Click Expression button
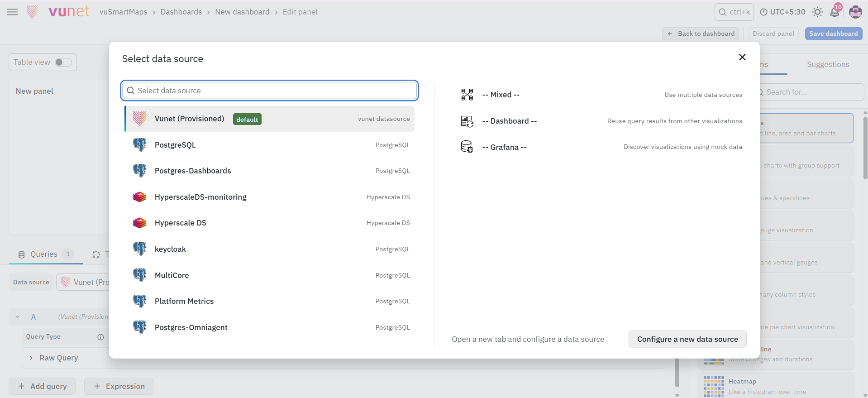Image resolution: width=868 pixels, height=398 pixels. (119, 386)
